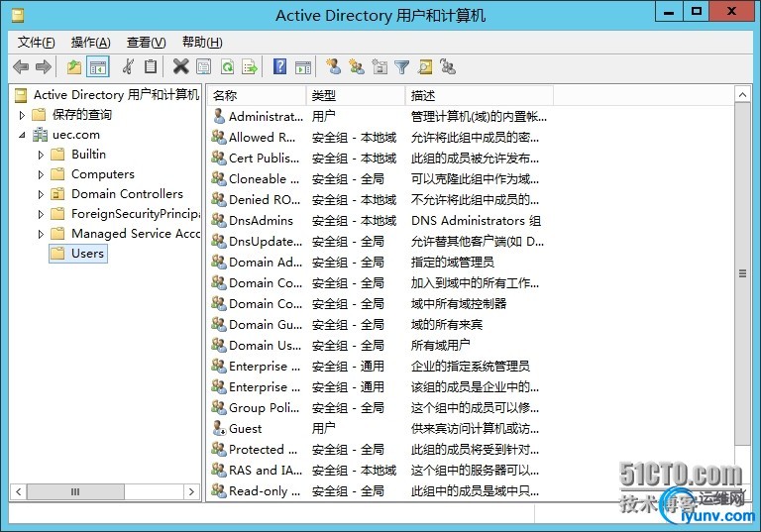Click the uec.com domain icon

(x=40, y=135)
